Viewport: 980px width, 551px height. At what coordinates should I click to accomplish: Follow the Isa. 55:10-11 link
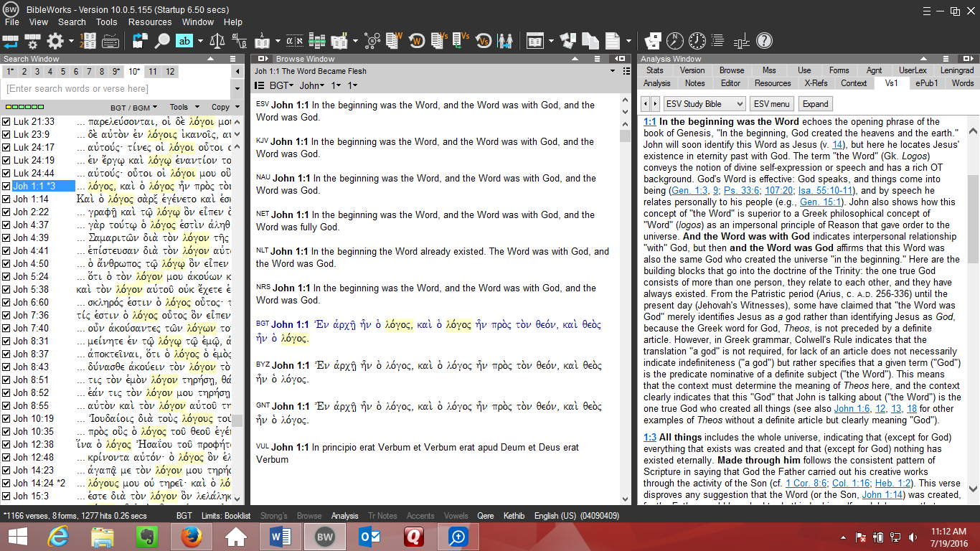point(826,191)
